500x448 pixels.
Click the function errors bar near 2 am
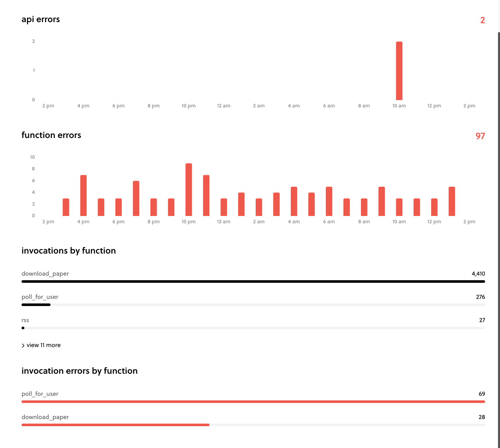[259, 207]
